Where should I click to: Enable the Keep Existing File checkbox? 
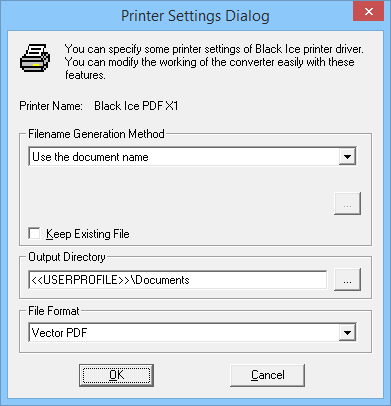(35, 233)
